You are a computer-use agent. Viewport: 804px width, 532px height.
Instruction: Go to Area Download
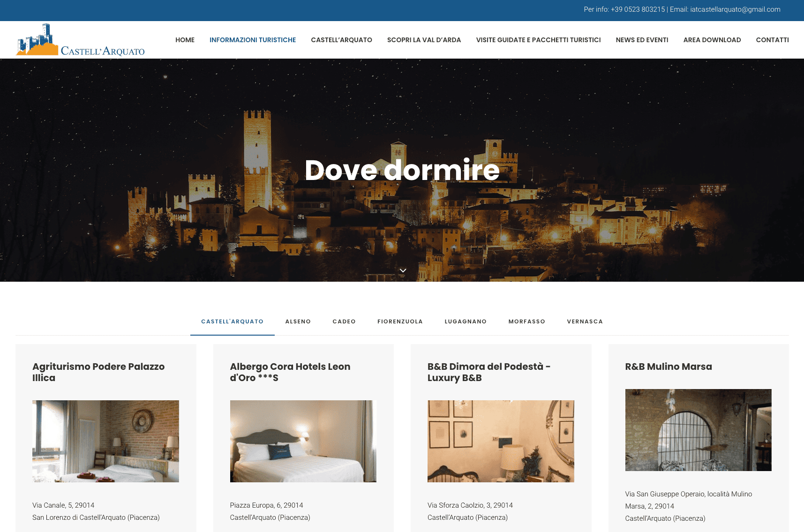[x=712, y=40]
